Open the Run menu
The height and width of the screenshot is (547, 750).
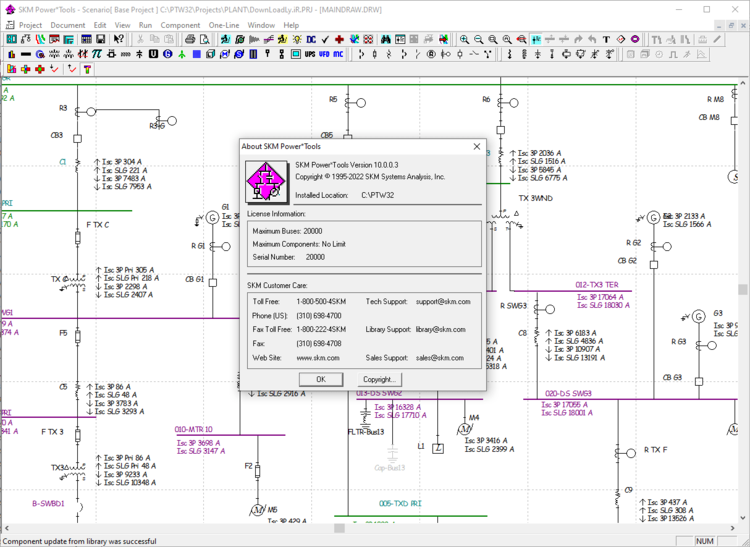coord(146,25)
